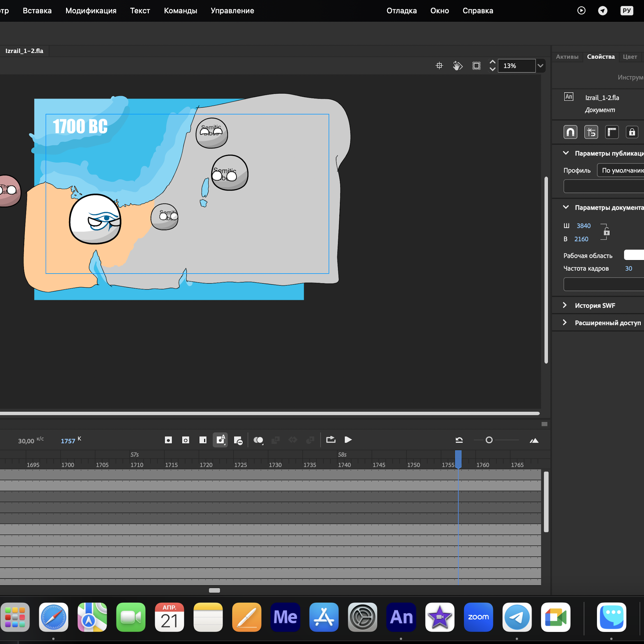The image size is (644, 644).
Task: Click the Insert Frame timeline icon
Action: [203, 440]
